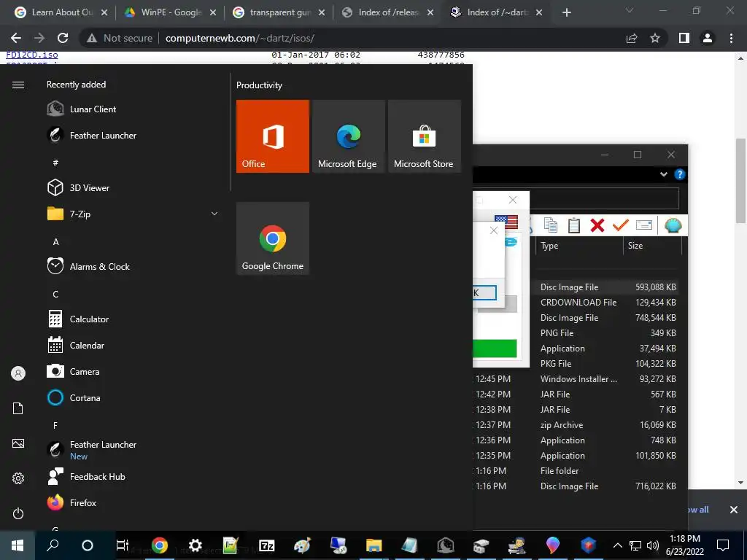Viewport: 747px width, 560px height.
Task: Expand ribbon chevron in Explorer window
Action: (664, 174)
